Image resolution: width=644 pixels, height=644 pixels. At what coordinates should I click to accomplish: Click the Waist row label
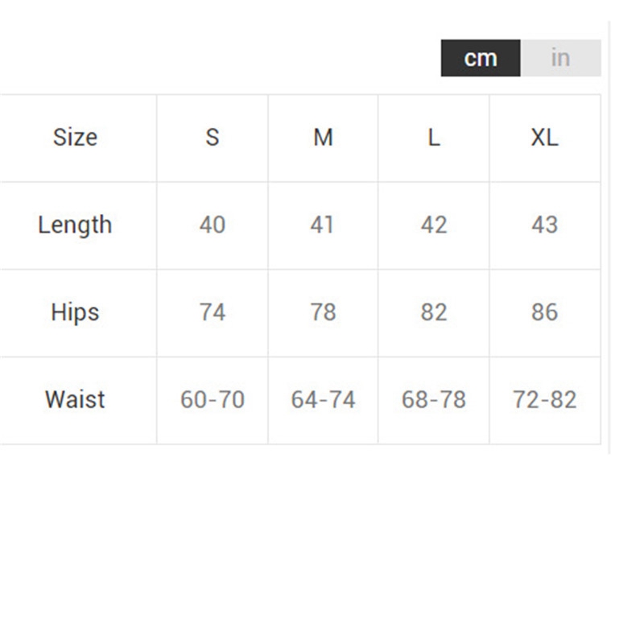pos(75,399)
